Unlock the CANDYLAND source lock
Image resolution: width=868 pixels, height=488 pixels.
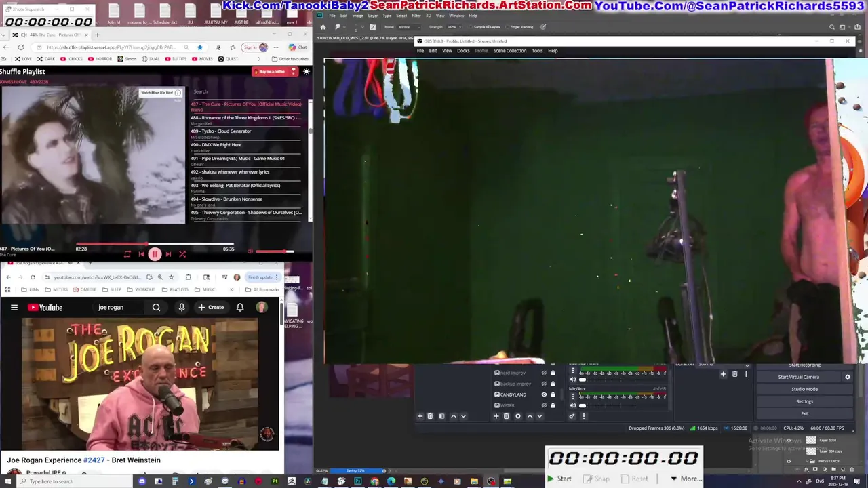553,394
